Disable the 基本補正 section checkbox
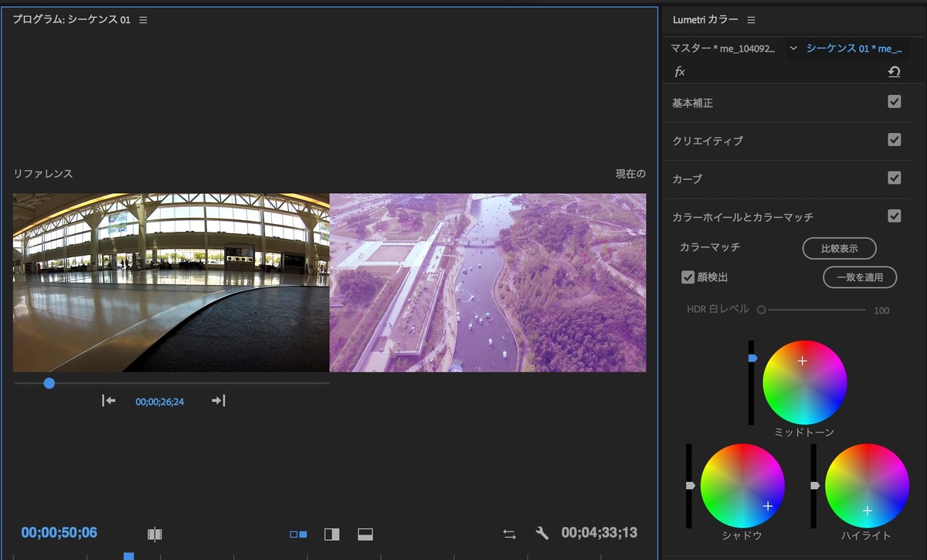 click(894, 101)
